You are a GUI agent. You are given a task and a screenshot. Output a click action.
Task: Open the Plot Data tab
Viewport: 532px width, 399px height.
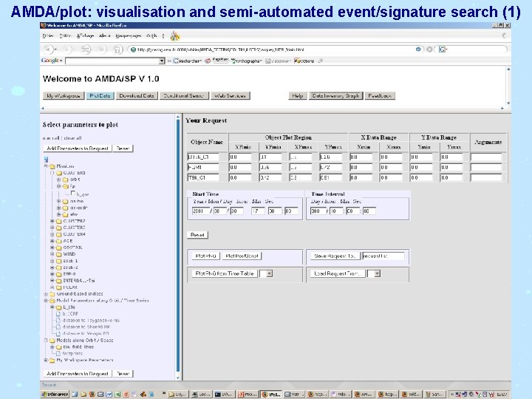pos(100,95)
